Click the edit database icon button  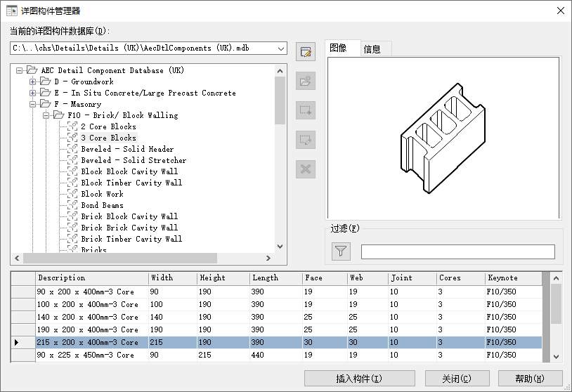click(306, 52)
